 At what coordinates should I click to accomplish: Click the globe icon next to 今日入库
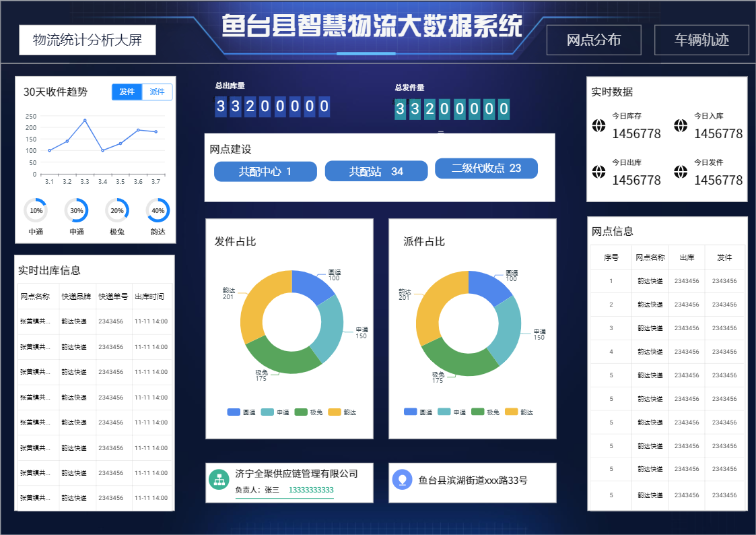681,125
